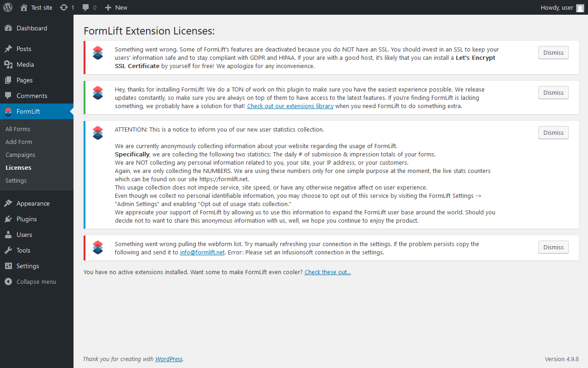Open the Test site menu
The image size is (588, 368).
pos(37,7)
